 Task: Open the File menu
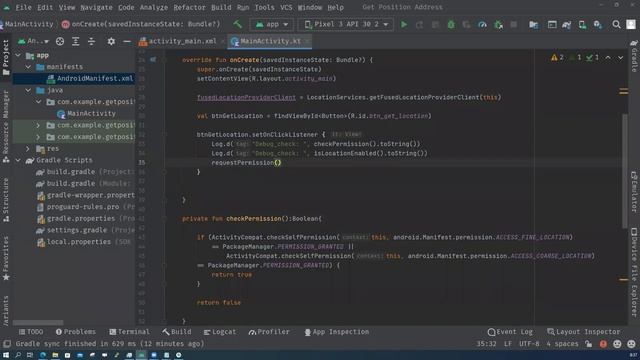(x=23, y=7)
